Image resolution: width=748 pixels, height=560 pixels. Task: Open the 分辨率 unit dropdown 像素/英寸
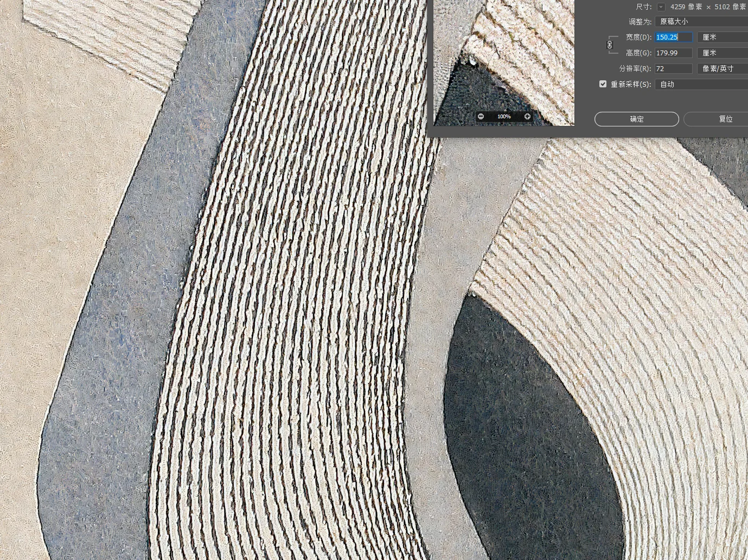coord(723,69)
